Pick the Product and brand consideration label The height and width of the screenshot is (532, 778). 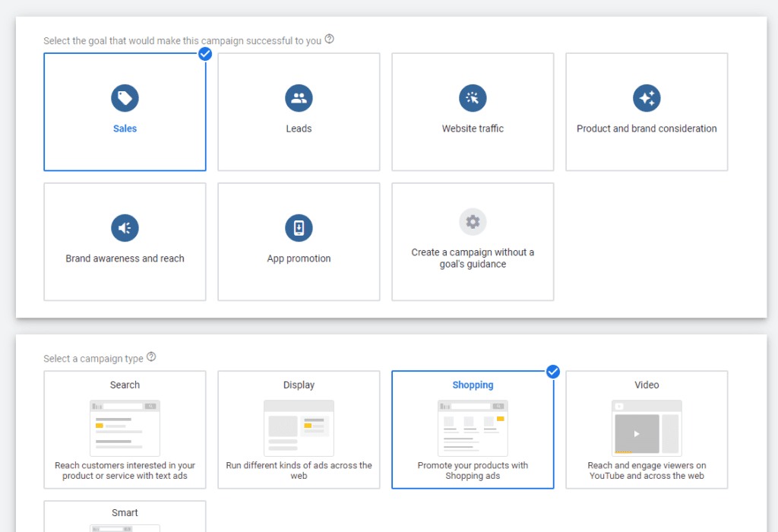pyautogui.click(x=647, y=128)
